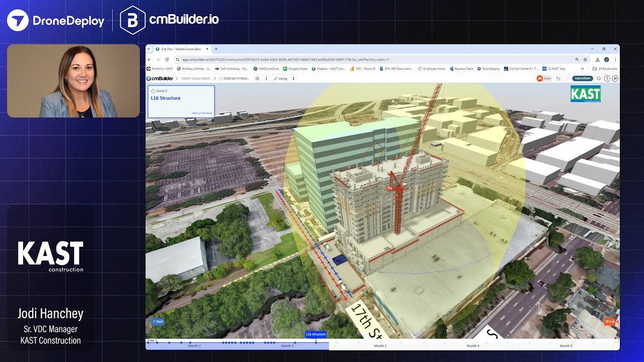The height and width of the screenshot is (362, 644).
Task: Open the FAADroneZone bookmark
Action: point(267,69)
